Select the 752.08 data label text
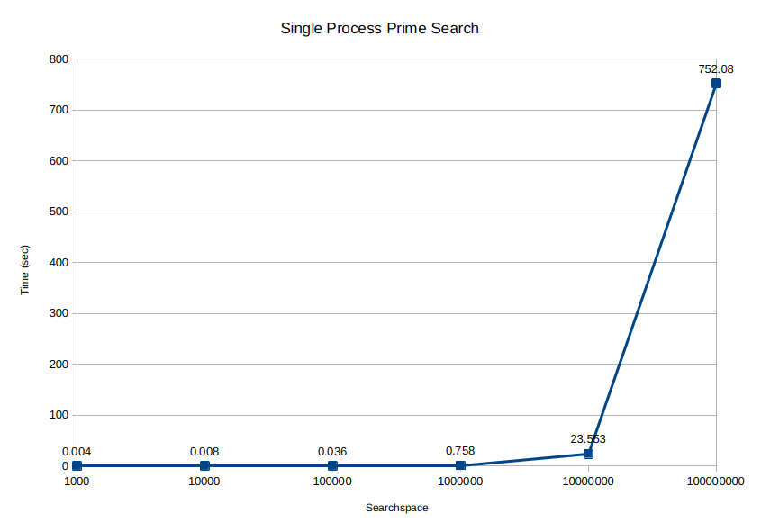 coord(716,69)
